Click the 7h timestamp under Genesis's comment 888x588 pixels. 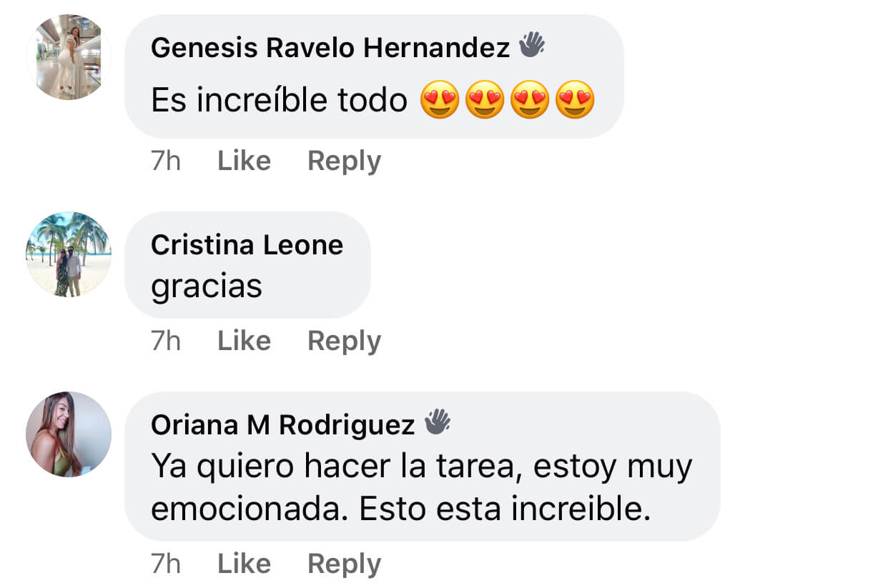click(166, 161)
